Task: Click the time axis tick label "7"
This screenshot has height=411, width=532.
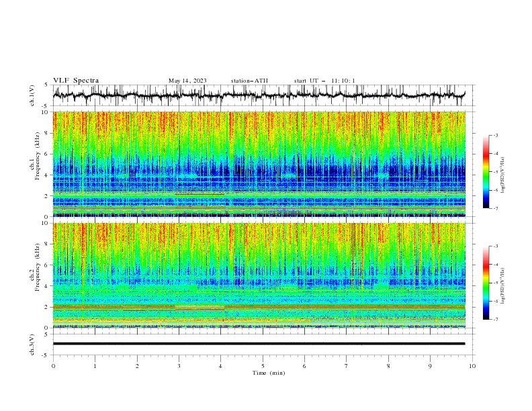Action: click(347, 366)
